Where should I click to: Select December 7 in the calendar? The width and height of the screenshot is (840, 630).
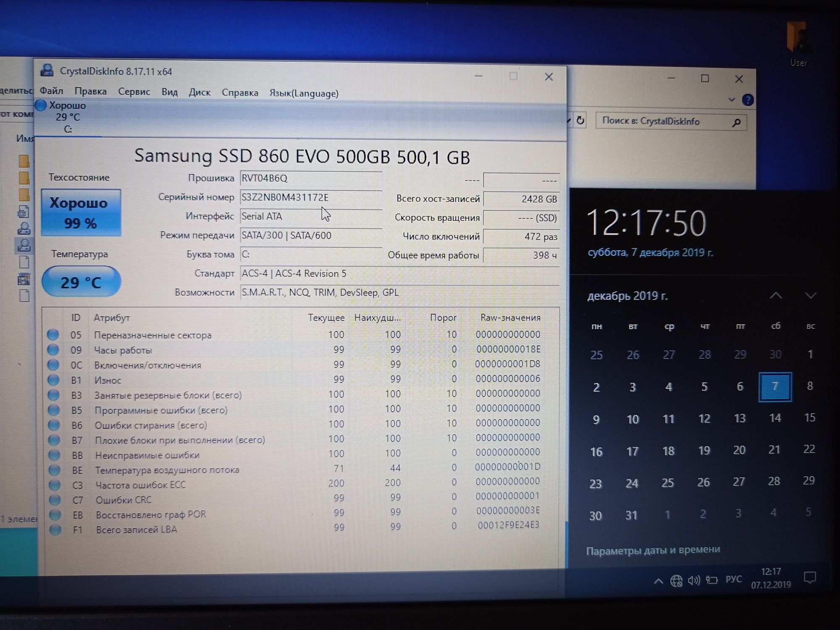pos(775,386)
